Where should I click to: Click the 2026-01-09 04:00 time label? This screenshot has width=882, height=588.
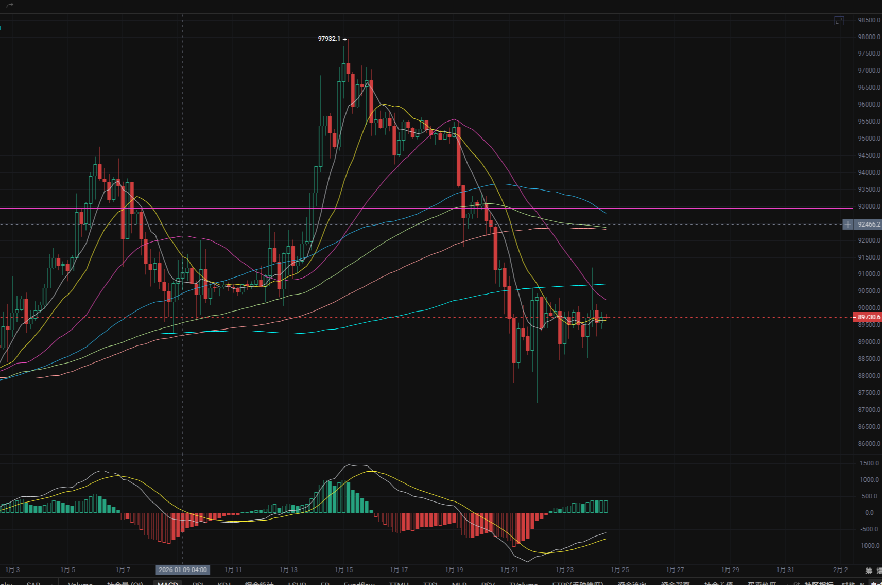[182, 569]
